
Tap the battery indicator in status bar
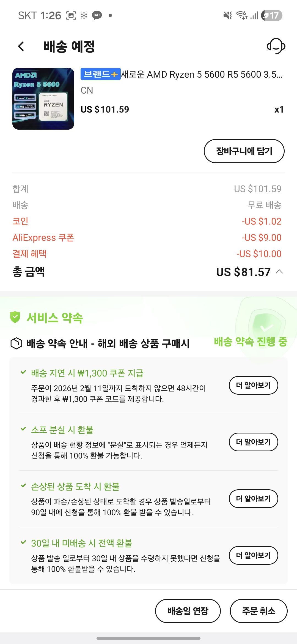(x=271, y=15)
